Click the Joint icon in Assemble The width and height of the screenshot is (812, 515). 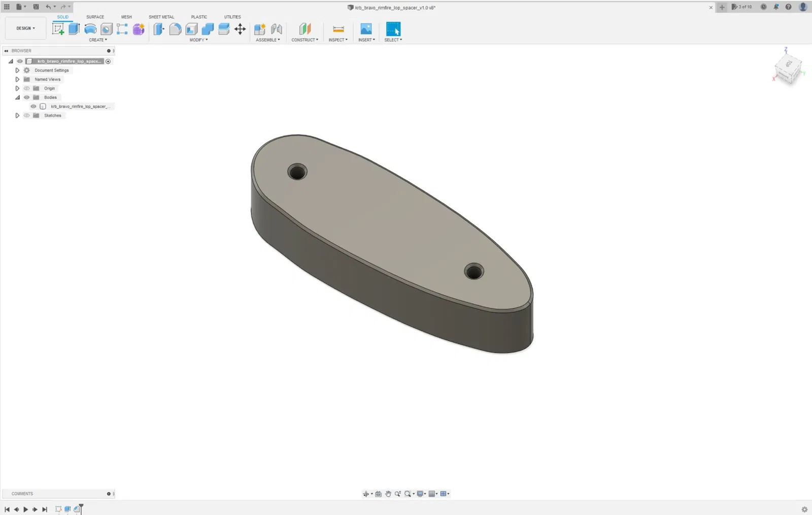tap(277, 29)
